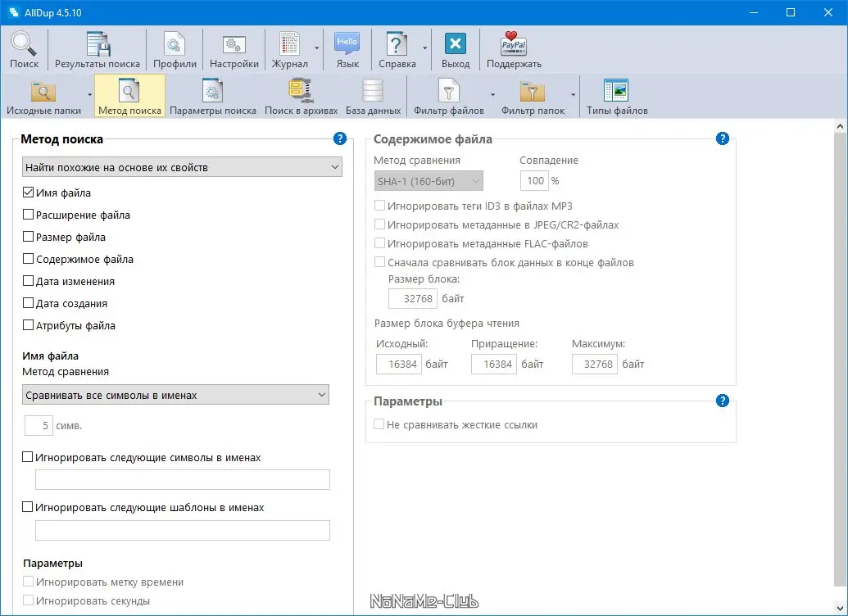Expand the Фильтр папок dropdown arrow

click(x=574, y=95)
